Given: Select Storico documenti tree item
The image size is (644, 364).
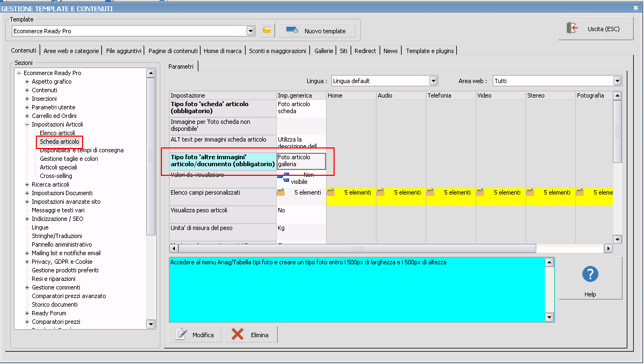Looking at the screenshot, I should click(55, 304).
